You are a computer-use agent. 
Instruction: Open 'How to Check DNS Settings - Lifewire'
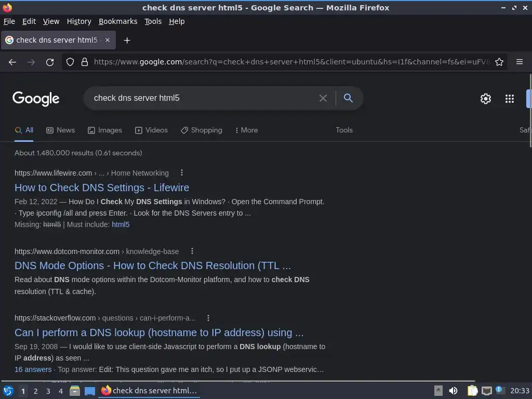102,188
